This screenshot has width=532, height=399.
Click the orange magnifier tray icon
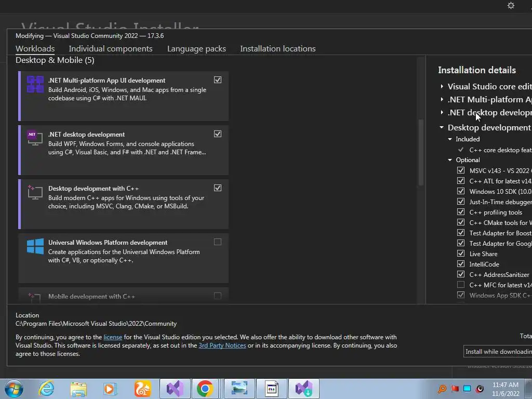(442, 389)
